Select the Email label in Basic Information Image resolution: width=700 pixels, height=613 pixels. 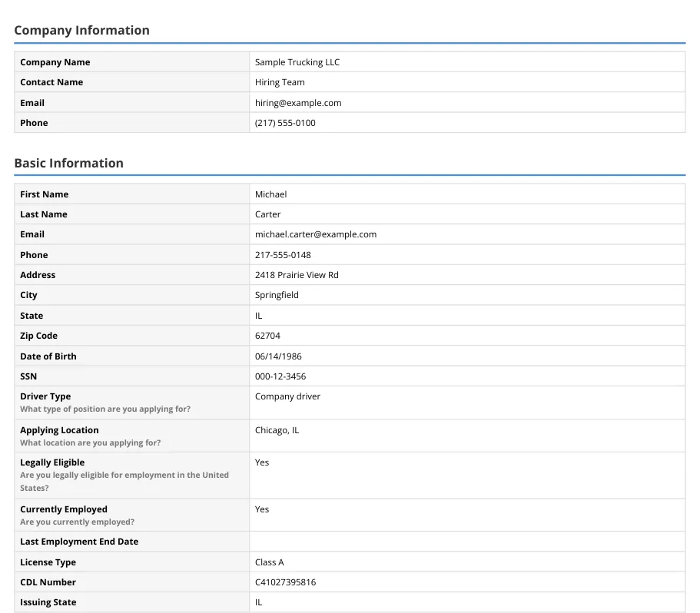tap(32, 234)
